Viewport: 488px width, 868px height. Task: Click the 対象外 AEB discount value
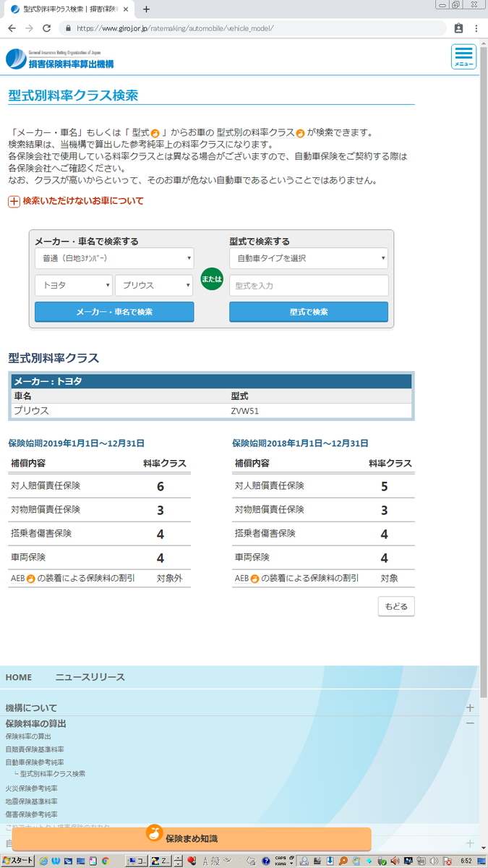(x=169, y=579)
